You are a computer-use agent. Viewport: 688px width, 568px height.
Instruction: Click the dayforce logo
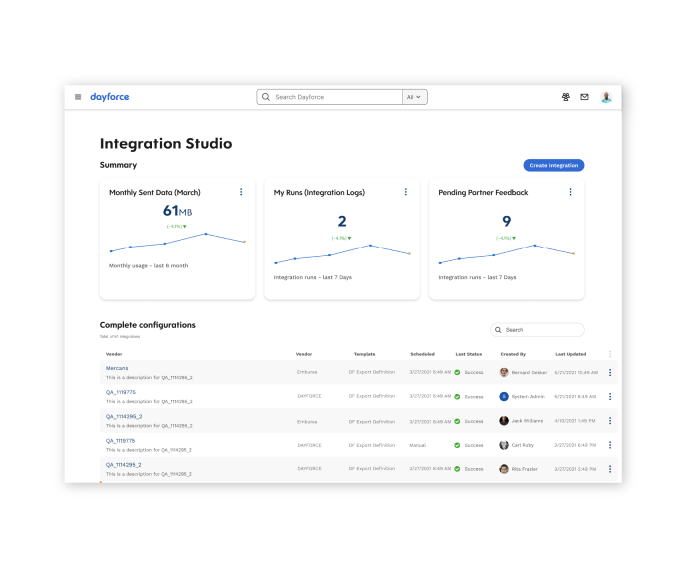click(x=110, y=97)
